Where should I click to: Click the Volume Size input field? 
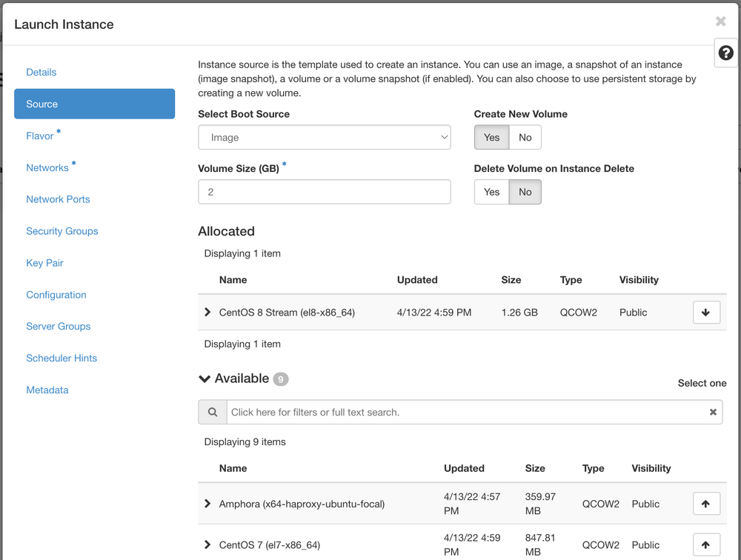click(324, 191)
